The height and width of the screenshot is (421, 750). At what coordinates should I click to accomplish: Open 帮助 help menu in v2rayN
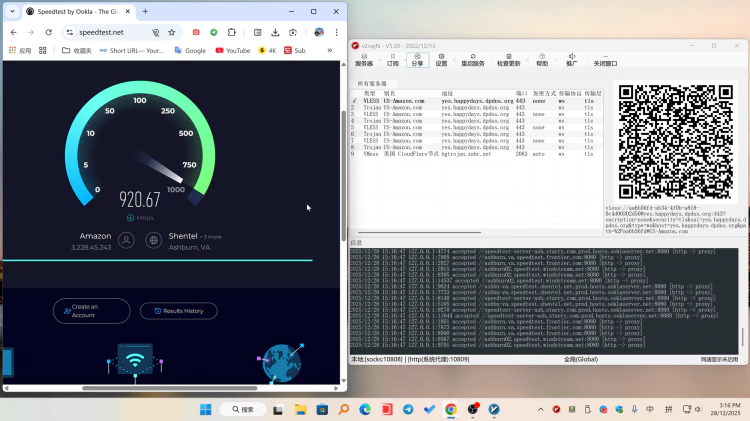click(x=542, y=60)
